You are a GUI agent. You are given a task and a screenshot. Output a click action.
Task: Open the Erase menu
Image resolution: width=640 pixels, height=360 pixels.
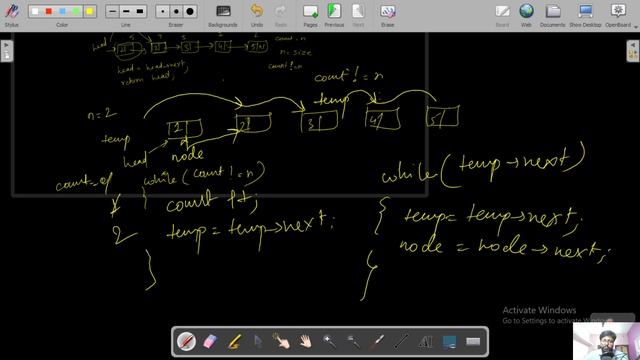point(387,15)
